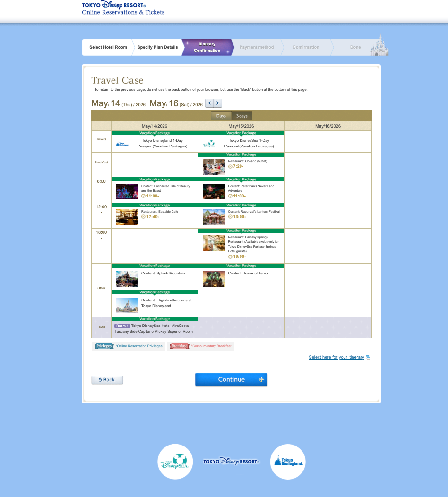Click the Breakfast badge icon in legend
This screenshot has width=448, height=497.
[179, 346]
